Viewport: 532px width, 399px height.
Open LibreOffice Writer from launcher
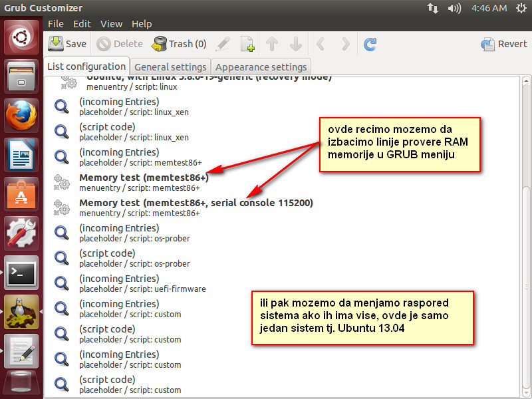click(21, 155)
